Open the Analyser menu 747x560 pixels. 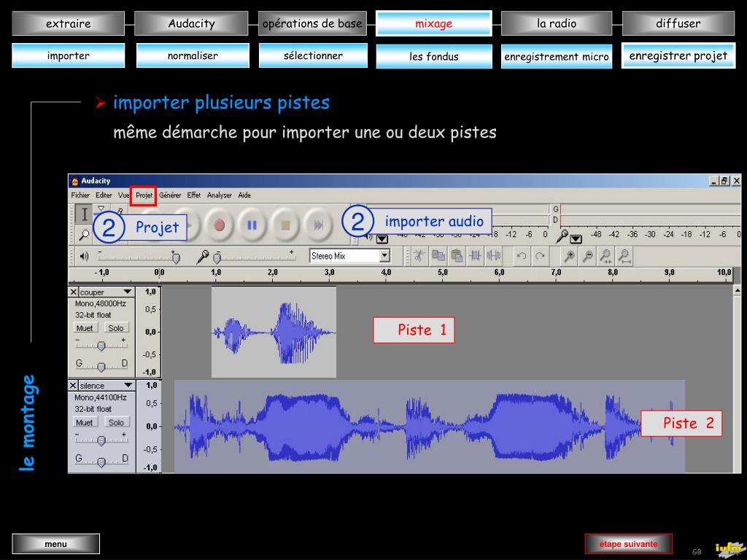(220, 195)
